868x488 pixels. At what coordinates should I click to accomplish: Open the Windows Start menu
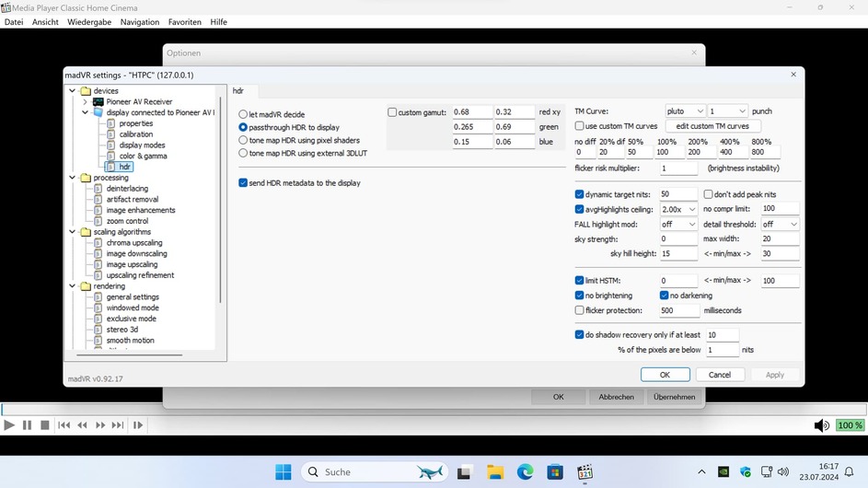(x=283, y=472)
